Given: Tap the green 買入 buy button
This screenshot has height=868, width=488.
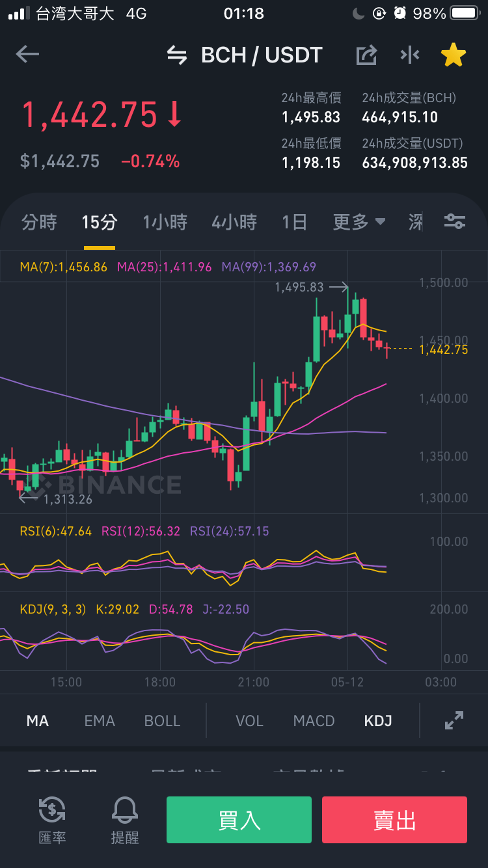Looking at the screenshot, I should (239, 820).
